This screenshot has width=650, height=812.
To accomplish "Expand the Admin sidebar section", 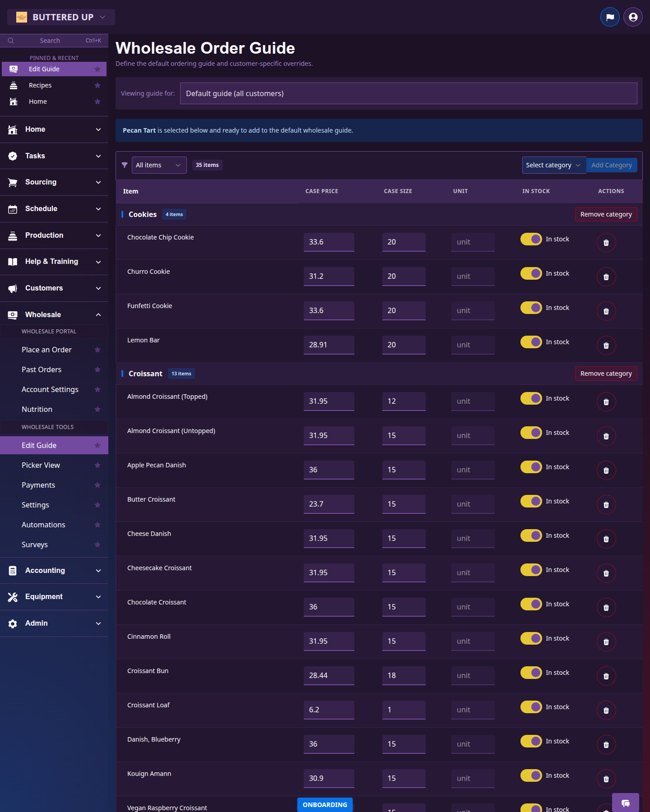I will [54, 623].
